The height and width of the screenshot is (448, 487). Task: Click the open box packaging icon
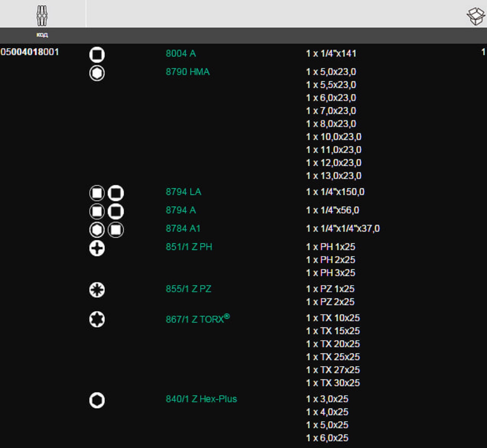click(476, 16)
